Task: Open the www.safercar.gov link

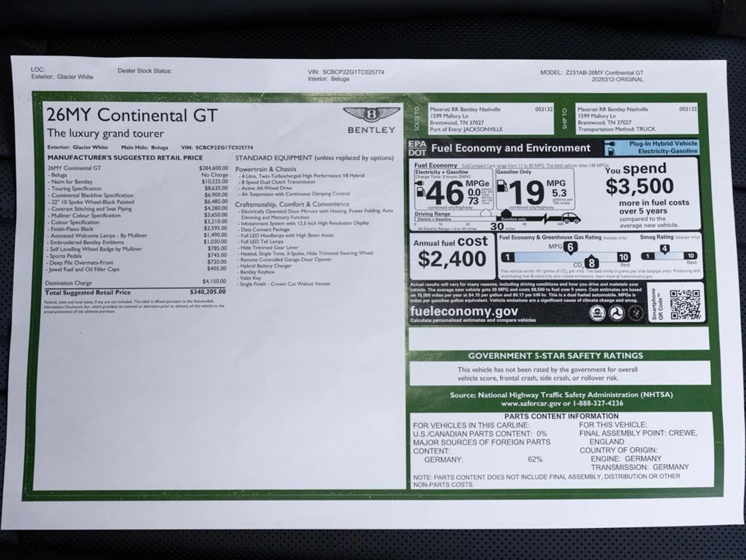Action: point(531,403)
